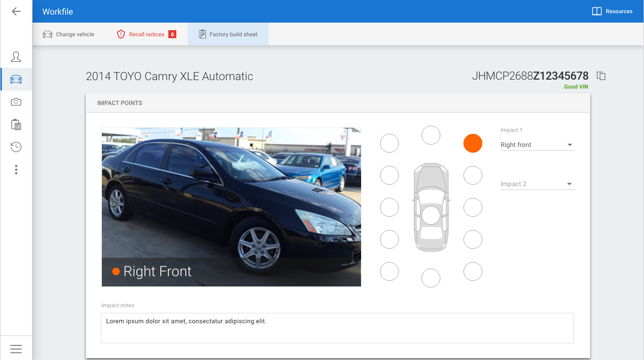The width and height of the screenshot is (644, 360).
Task: Click the back arrow icon
Action: click(16, 11)
